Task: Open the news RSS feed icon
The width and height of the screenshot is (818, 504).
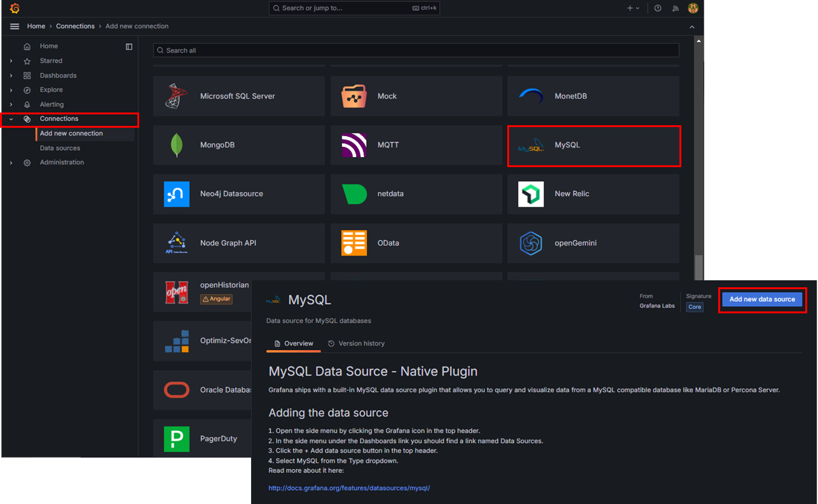Action: pos(676,8)
